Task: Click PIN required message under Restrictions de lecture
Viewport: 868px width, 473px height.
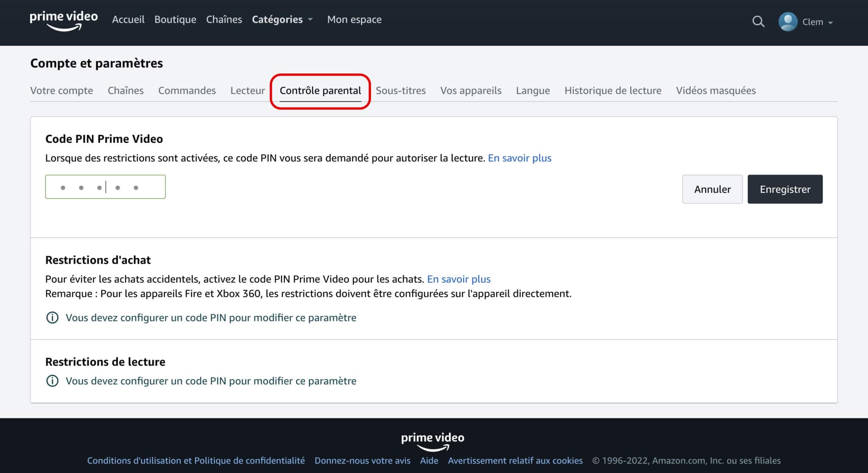Action: pyautogui.click(x=211, y=381)
